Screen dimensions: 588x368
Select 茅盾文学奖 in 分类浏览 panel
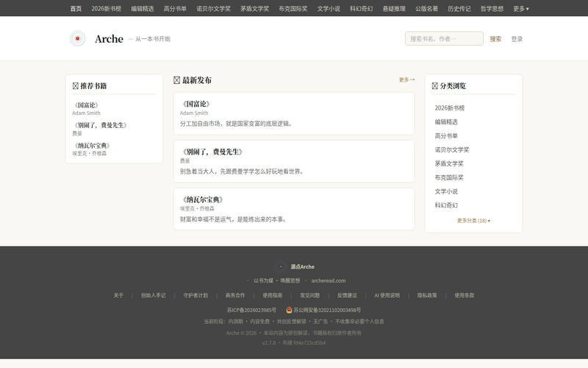click(x=449, y=163)
